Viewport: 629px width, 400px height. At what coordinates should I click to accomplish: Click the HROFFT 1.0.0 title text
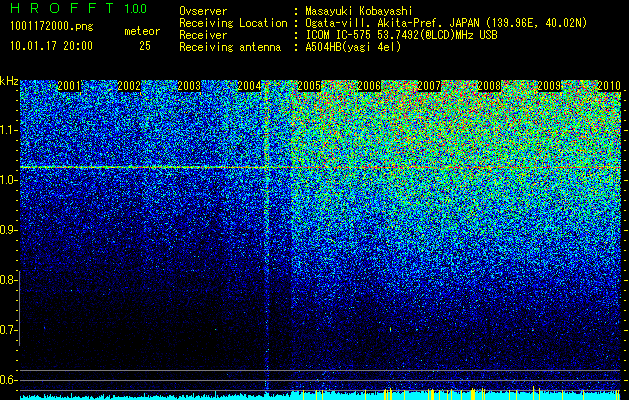tap(79, 8)
